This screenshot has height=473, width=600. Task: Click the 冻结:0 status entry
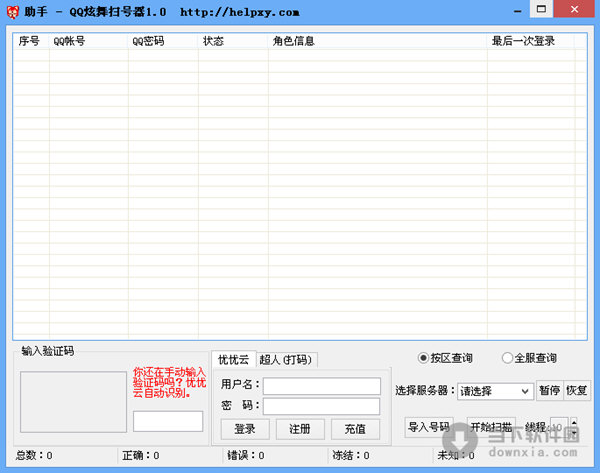351,455
